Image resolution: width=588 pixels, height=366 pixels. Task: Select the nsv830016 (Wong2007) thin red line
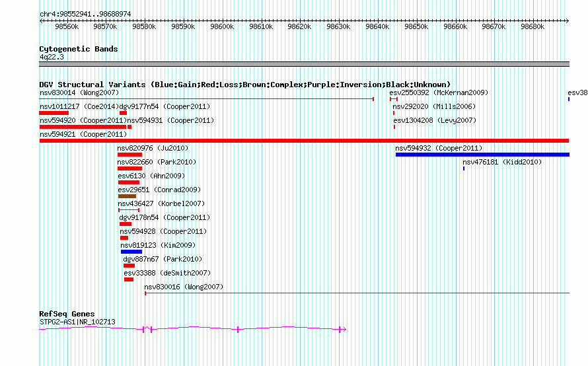point(357,293)
